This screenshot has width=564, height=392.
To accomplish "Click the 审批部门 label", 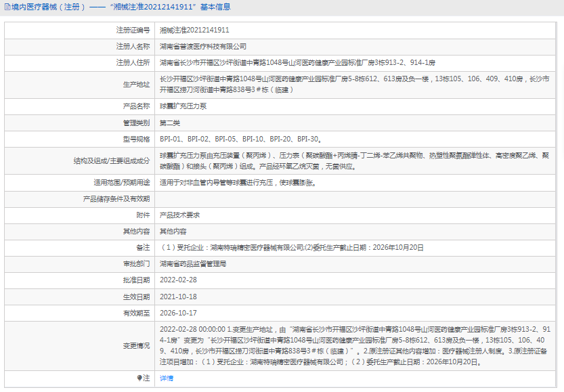I will click(x=136, y=263).
